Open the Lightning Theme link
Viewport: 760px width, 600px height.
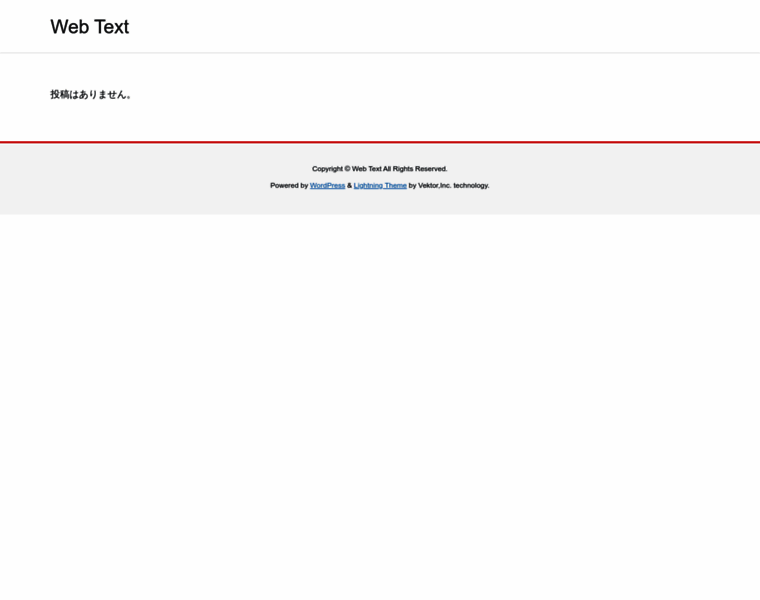380,186
